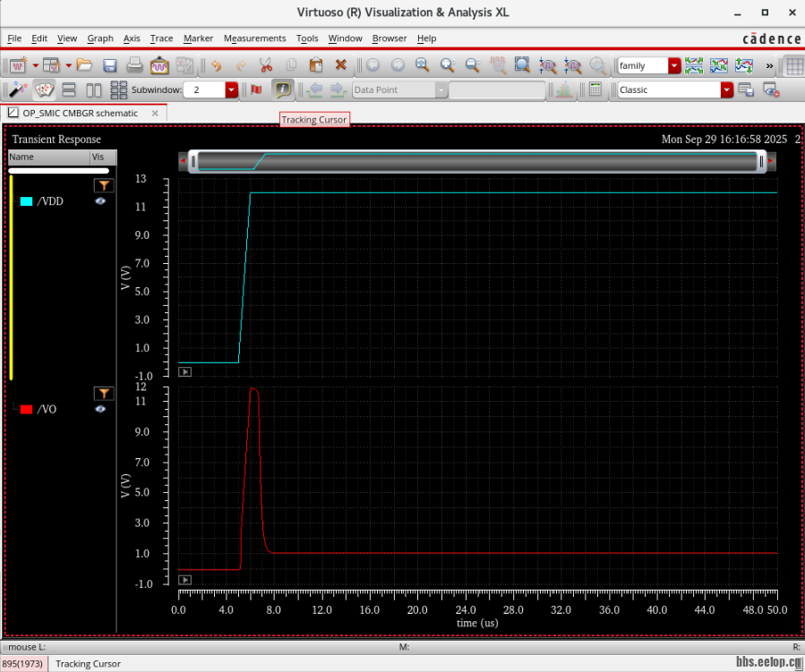
Task: Open the Graph menu
Action: click(x=100, y=38)
